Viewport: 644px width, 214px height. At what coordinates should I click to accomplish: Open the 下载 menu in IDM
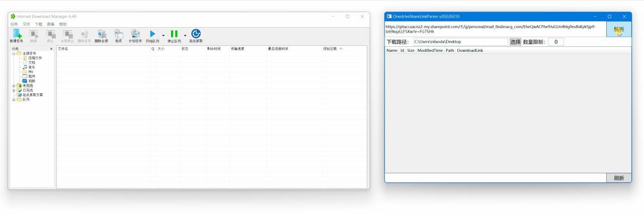coord(38,24)
